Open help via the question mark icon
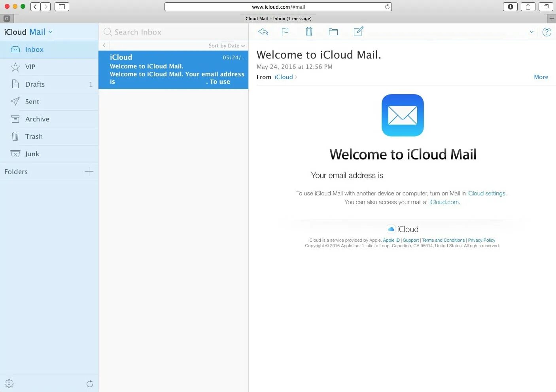The height and width of the screenshot is (392, 556). [x=547, y=32]
